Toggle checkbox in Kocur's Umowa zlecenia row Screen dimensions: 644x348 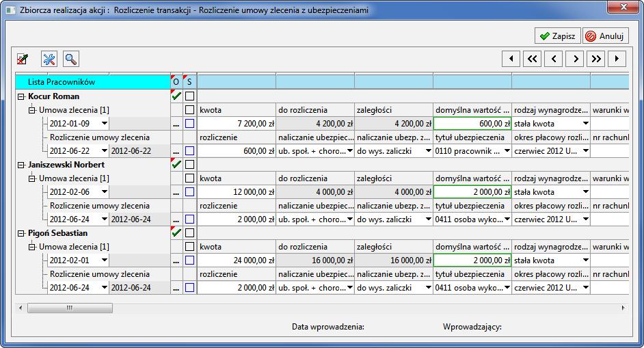tap(190, 109)
